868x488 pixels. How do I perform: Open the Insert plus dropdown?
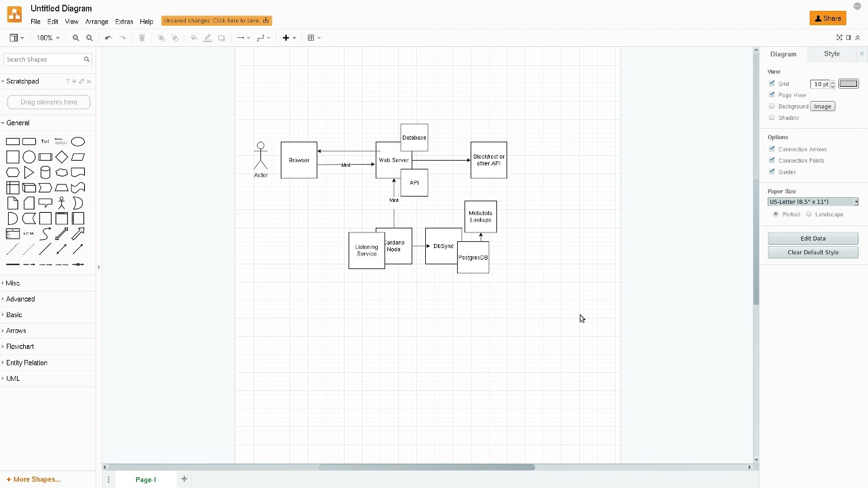coord(290,38)
